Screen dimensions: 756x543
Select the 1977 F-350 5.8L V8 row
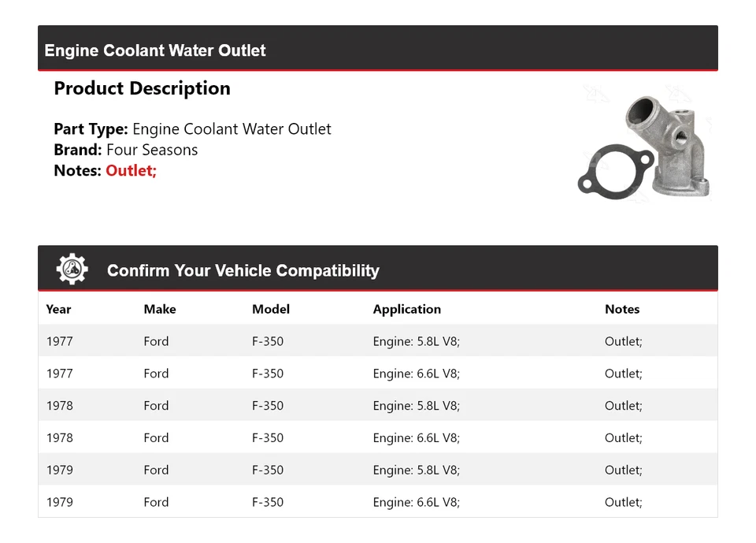click(x=377, y=341)
